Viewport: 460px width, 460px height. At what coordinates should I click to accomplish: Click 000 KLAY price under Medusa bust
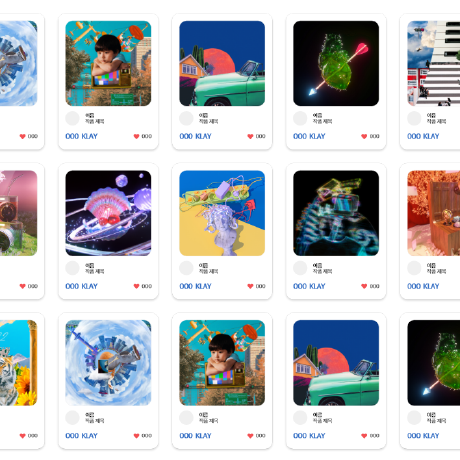[195, 286]
